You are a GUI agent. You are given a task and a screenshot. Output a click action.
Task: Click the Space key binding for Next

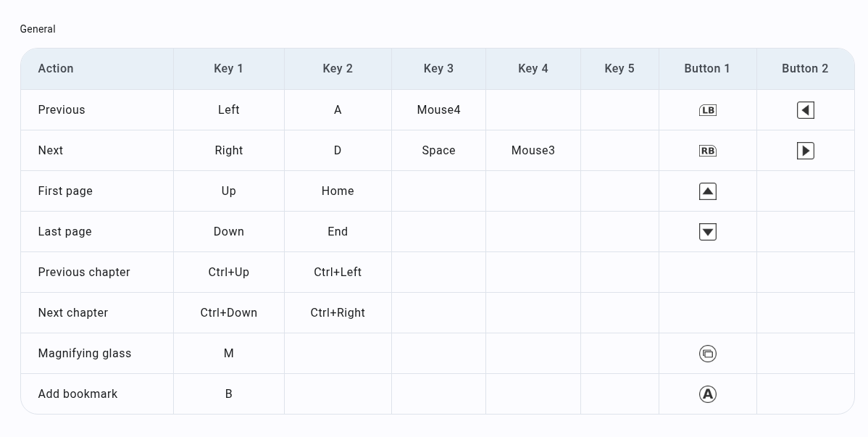pyautogui.click(x=438, y=150)
